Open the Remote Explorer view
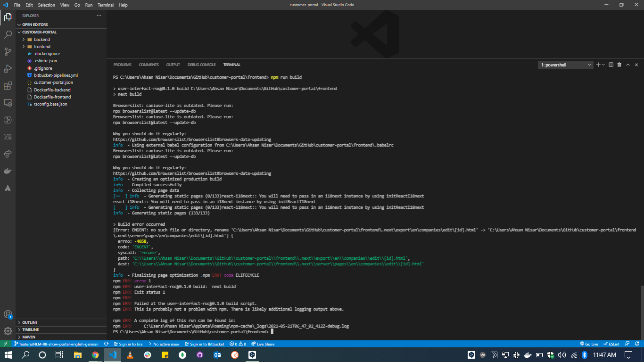Screen dimensions: 644x362 click(8, 103)
